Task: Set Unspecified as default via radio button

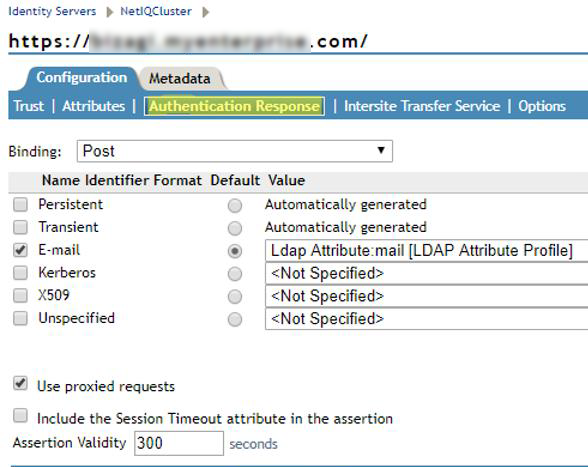Action: [235, 320]
